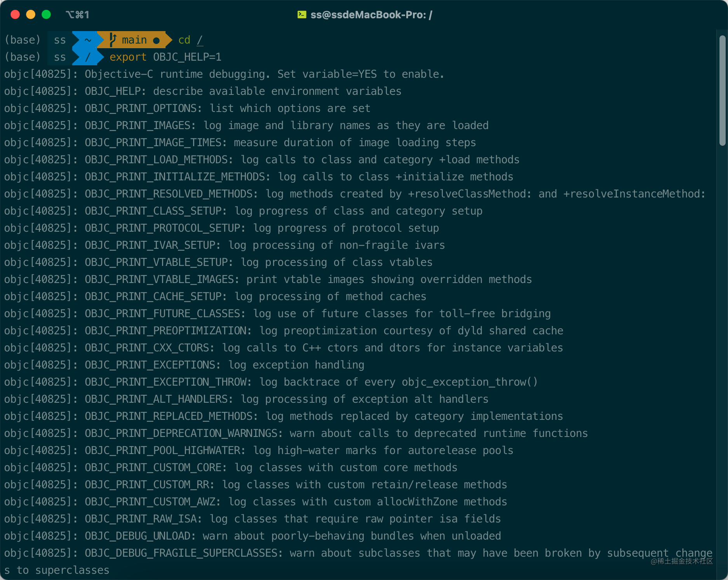
Task: Click the terminal icon in title bar
Action: click(302, 15)
